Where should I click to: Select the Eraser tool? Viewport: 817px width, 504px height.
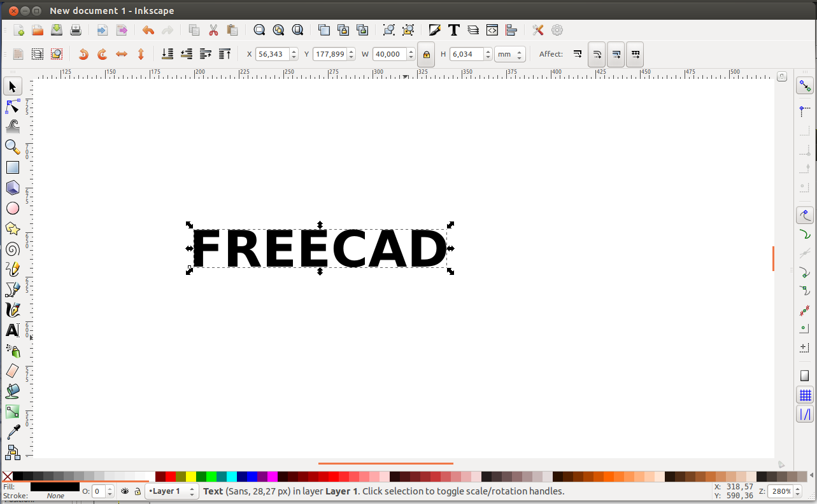click(x=13, y=371)
